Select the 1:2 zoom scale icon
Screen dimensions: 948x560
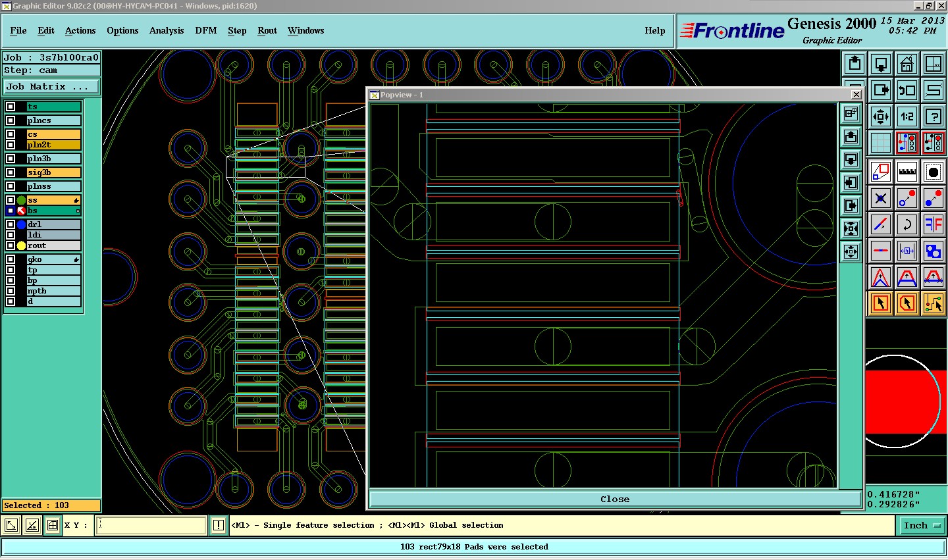pyautogui.click(x=907, y=116)
